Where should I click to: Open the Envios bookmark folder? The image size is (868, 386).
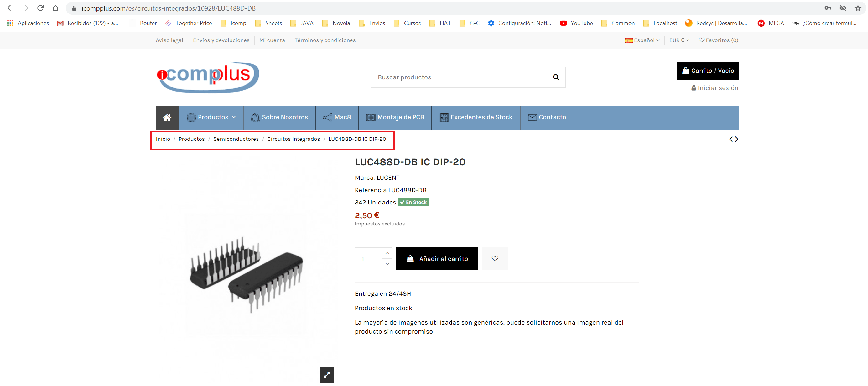point(372,23)
